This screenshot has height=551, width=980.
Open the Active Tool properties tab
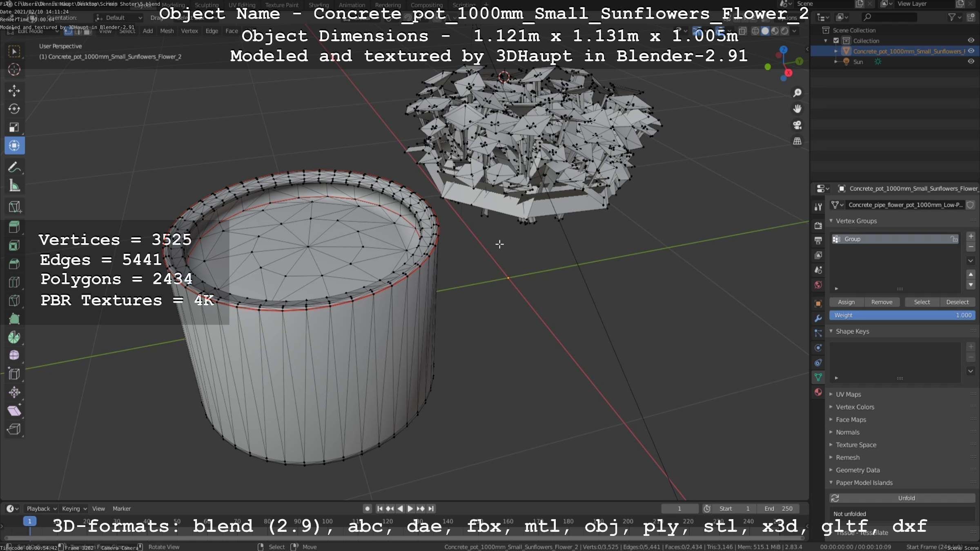click(818, 207)
